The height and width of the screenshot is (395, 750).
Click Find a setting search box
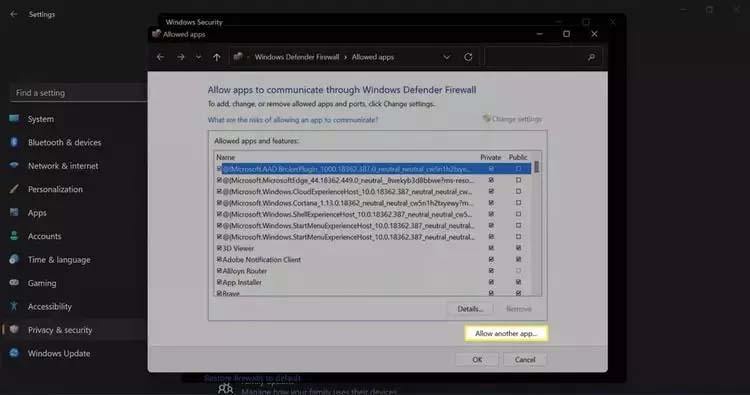click(77, 93)
